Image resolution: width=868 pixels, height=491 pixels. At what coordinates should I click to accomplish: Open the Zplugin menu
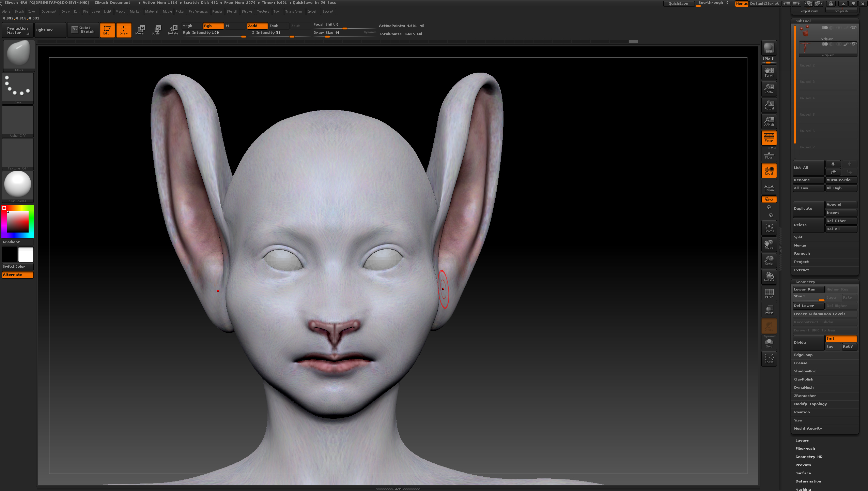[x=312, y=12]
